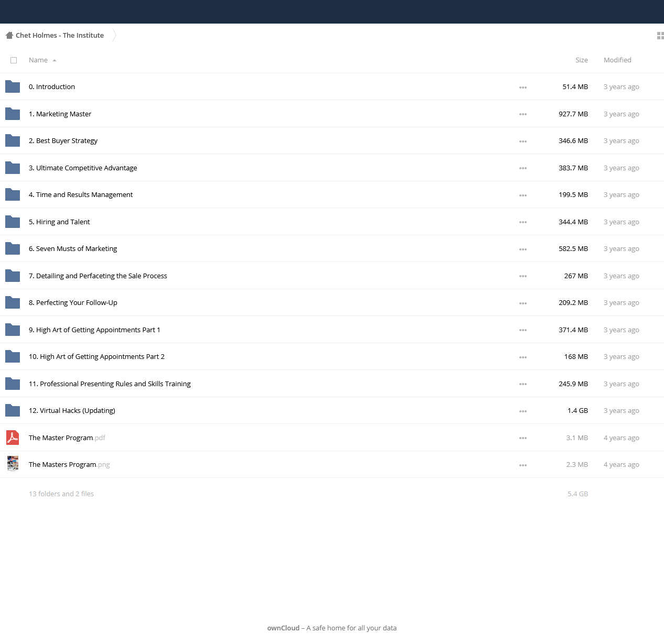
Task: Open 3. Ultimate Competitive Advantage folder
Action: (x=83, y=168)
